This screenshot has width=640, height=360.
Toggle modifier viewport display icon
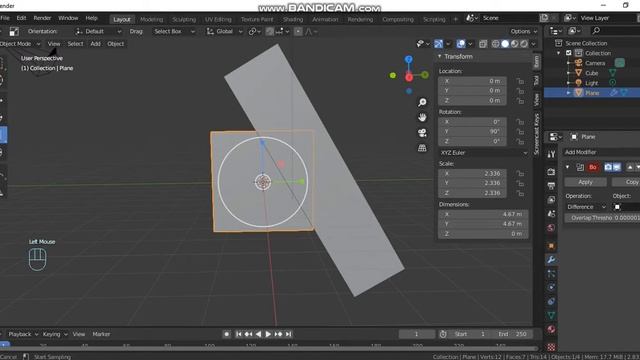[x=617, y=167]
